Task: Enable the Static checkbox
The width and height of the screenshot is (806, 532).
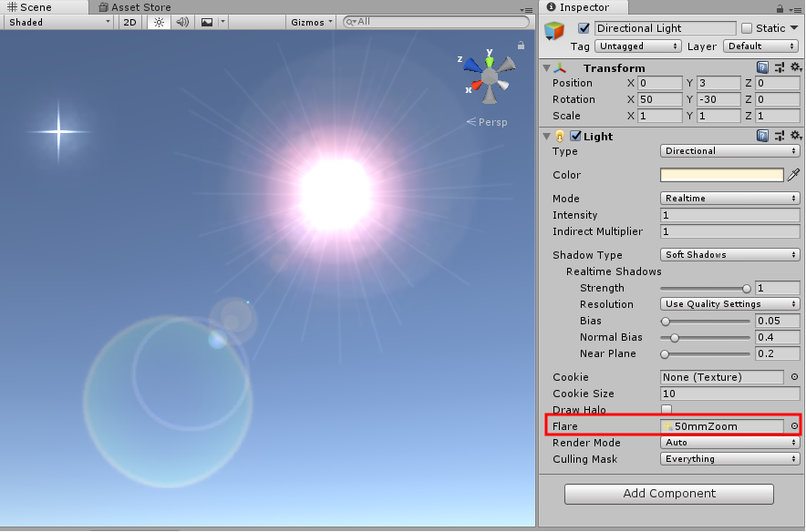Action: pyautogui.click(x=747, y=28)
